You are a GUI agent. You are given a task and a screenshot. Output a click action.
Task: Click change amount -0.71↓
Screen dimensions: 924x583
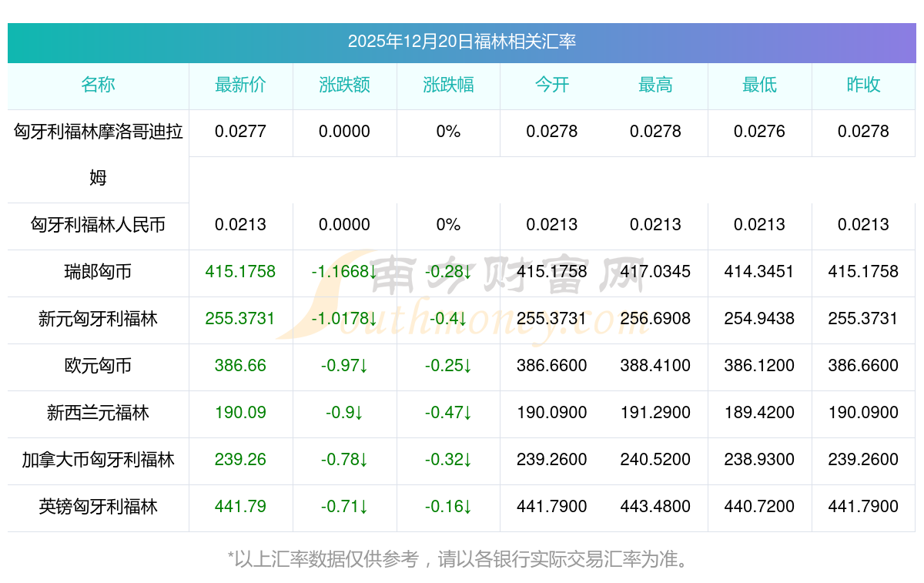click(345, 507)
